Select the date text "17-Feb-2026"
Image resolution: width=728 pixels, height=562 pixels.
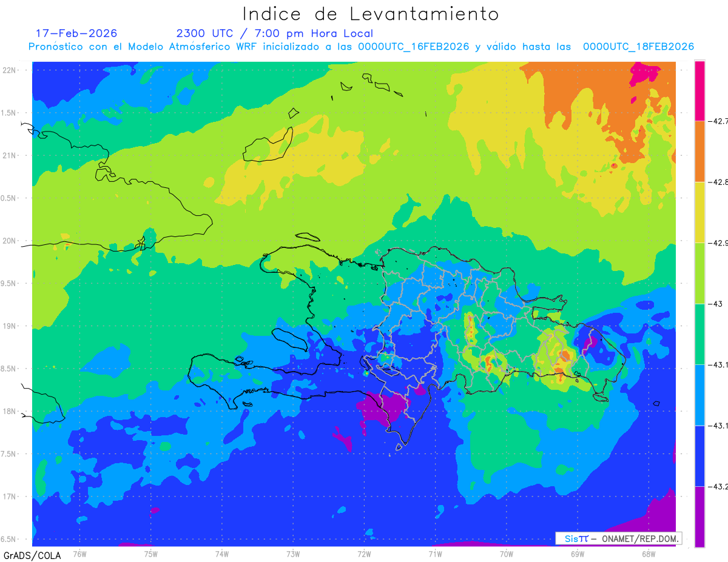76,33
